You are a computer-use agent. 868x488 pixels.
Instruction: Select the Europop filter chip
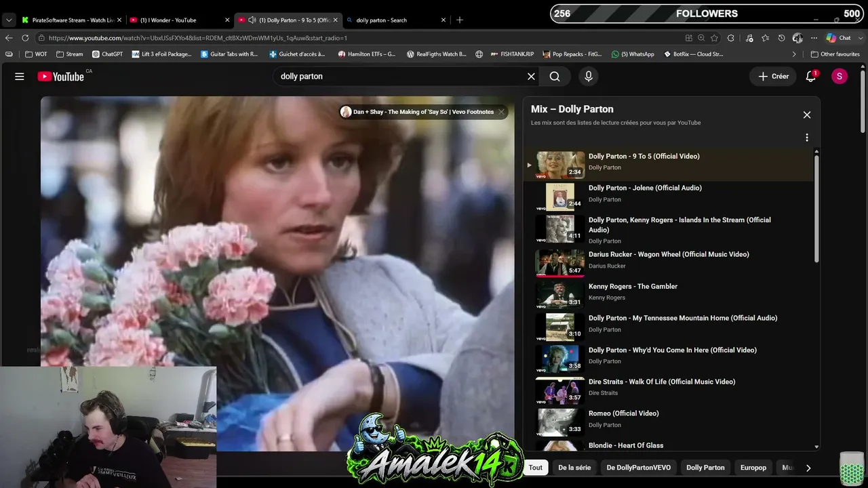point(753,468)
